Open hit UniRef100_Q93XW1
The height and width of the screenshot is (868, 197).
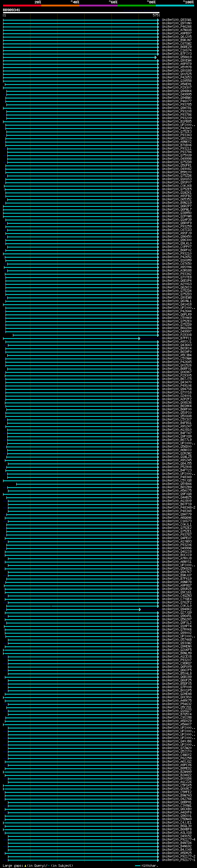coord(177,20)
